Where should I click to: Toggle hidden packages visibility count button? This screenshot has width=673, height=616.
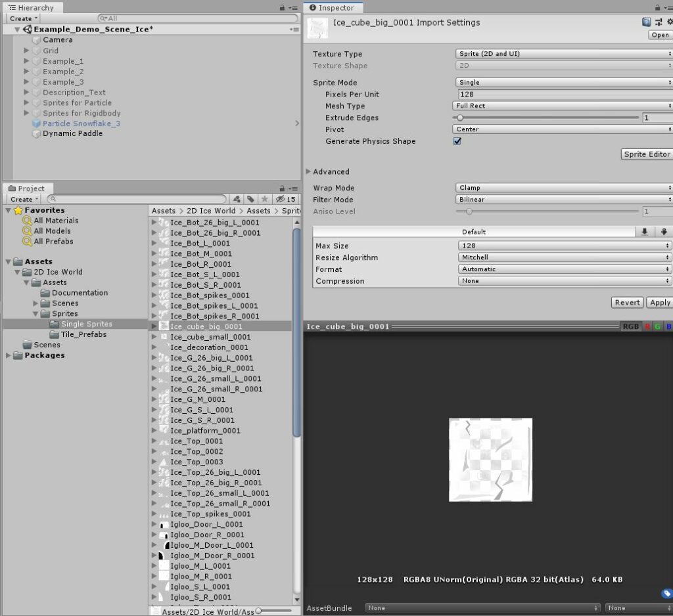tap(286, 199)
